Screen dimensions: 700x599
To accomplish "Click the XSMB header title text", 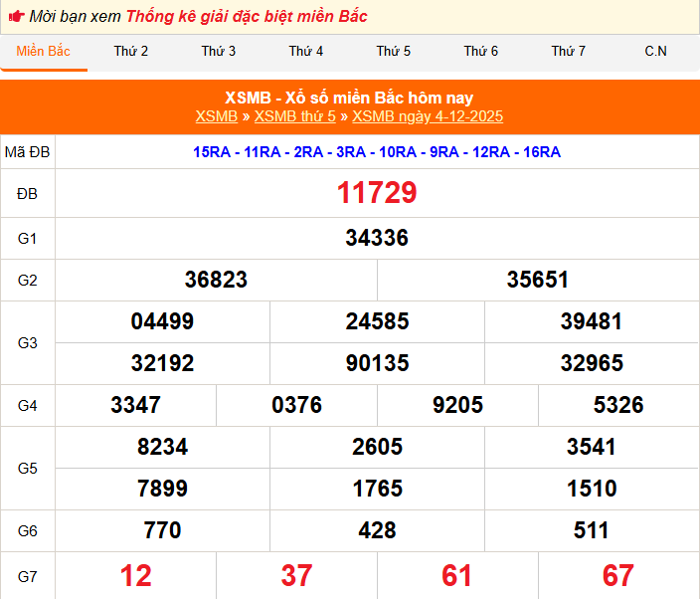I will tap(349, 98).
